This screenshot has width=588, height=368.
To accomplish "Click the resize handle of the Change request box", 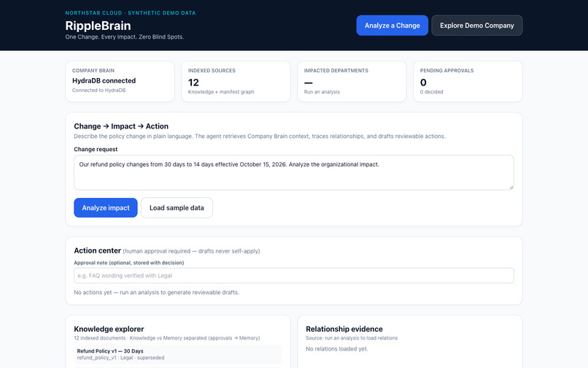I will tap(511, 188).
